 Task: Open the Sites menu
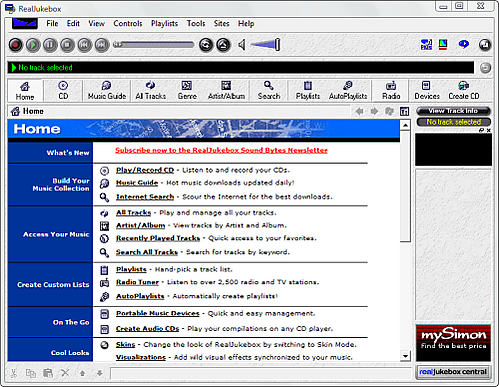pyautogui.click(x=222, y=23)
